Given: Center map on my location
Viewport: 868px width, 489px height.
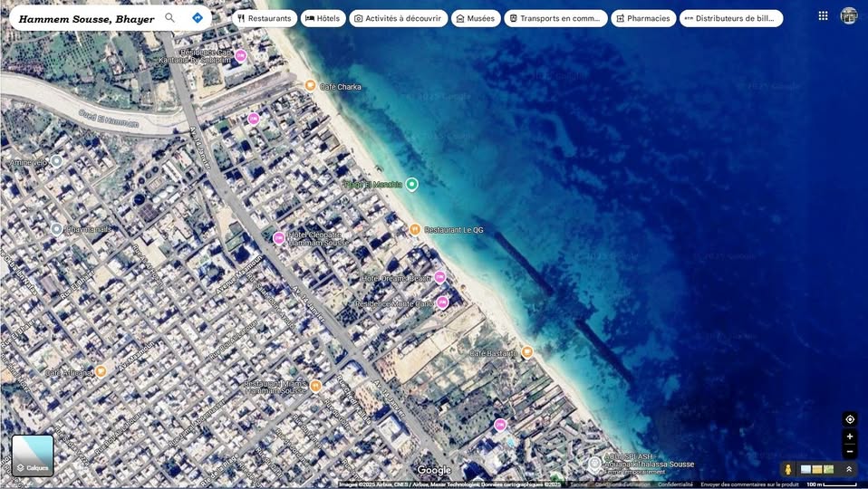Looking at the screenshot, I should 850,419.
